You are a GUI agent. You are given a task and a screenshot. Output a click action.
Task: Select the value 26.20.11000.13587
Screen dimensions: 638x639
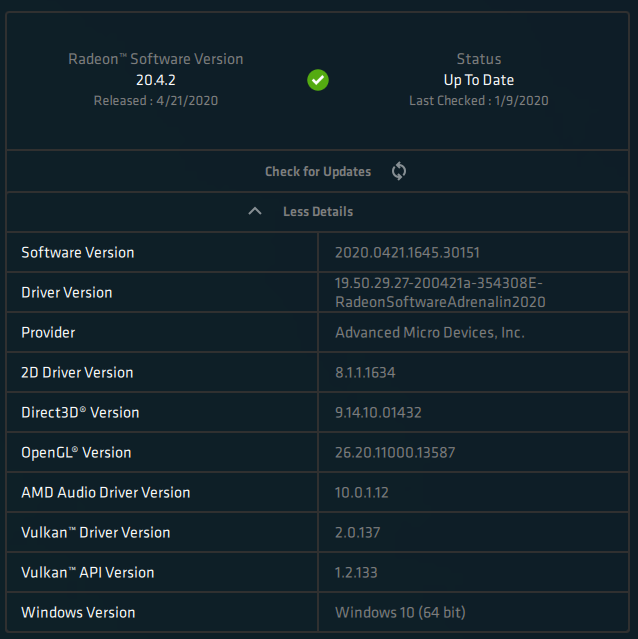pos(395,452)
